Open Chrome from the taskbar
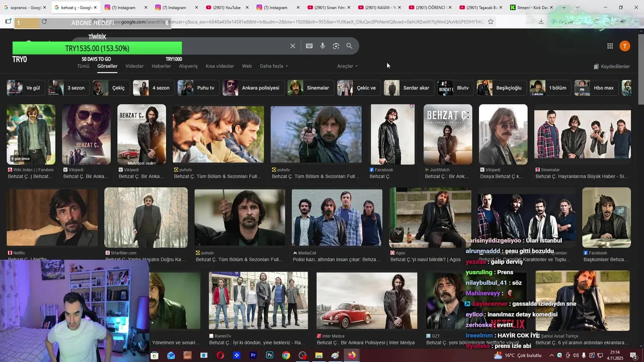Viewport: 644px width, 362px height. pyautogui.click(x=286, y=355)
